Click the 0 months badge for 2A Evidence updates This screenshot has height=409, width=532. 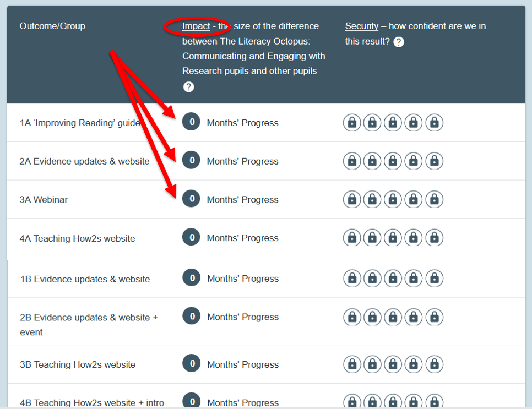[x=191, y=161]
